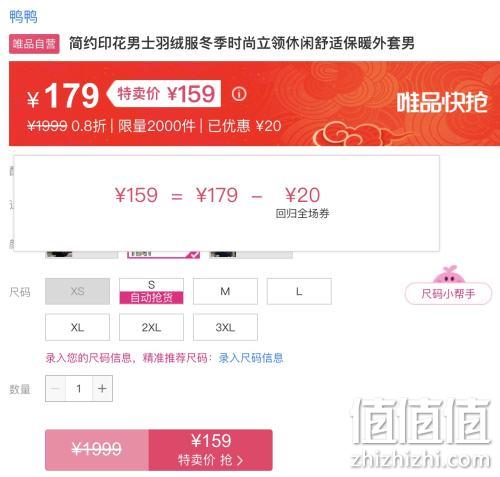Pick size 3XL

tap(225, 327)
